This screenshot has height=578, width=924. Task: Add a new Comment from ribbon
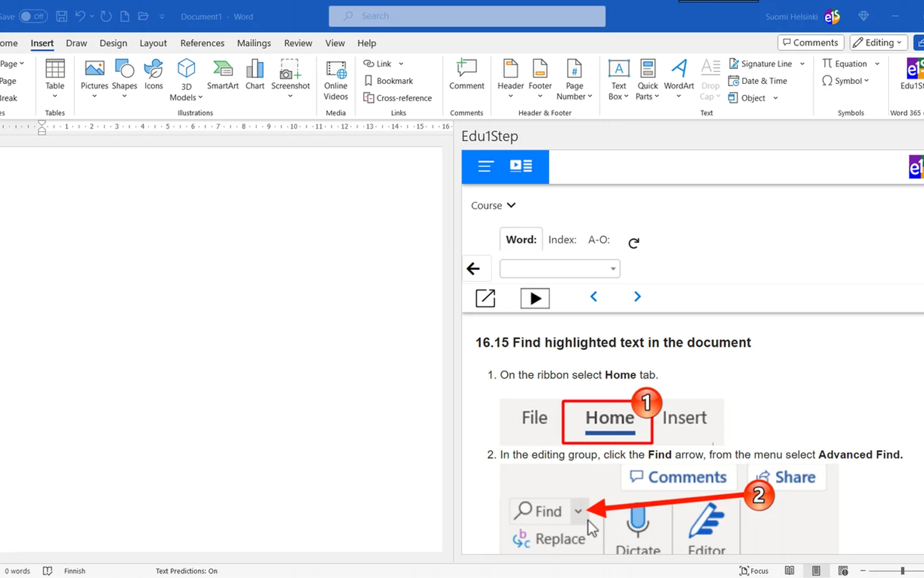467,75
